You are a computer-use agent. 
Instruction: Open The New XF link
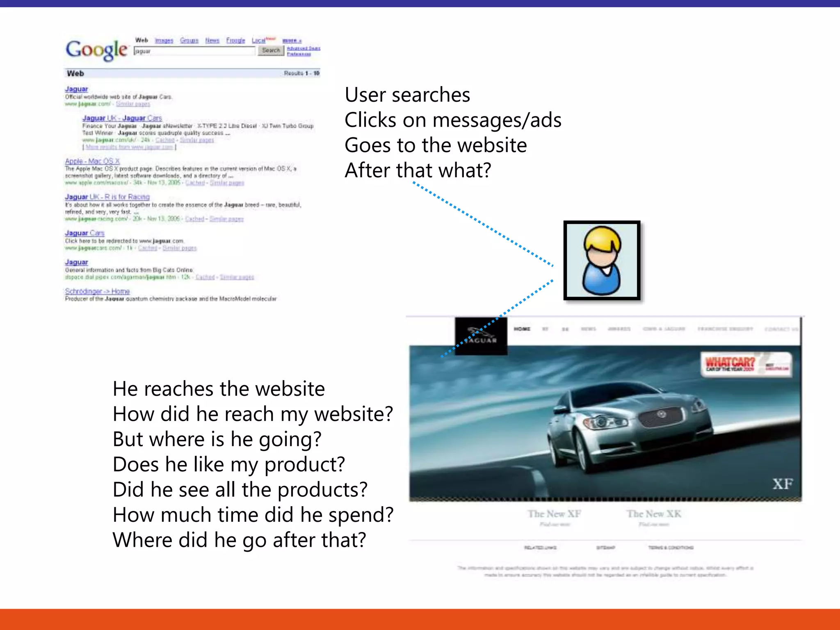click(555, 514)
